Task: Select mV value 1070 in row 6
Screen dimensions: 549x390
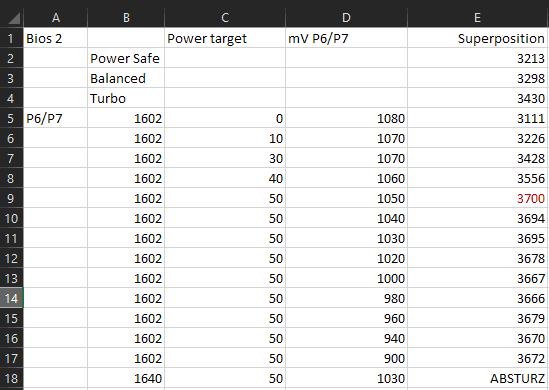Action: [x=347, y=138]
